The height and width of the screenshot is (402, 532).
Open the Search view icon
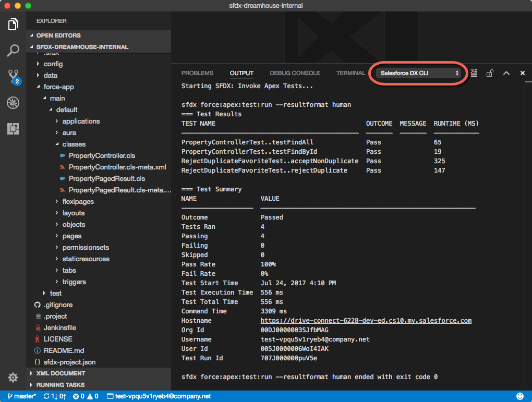pos(13,51)
